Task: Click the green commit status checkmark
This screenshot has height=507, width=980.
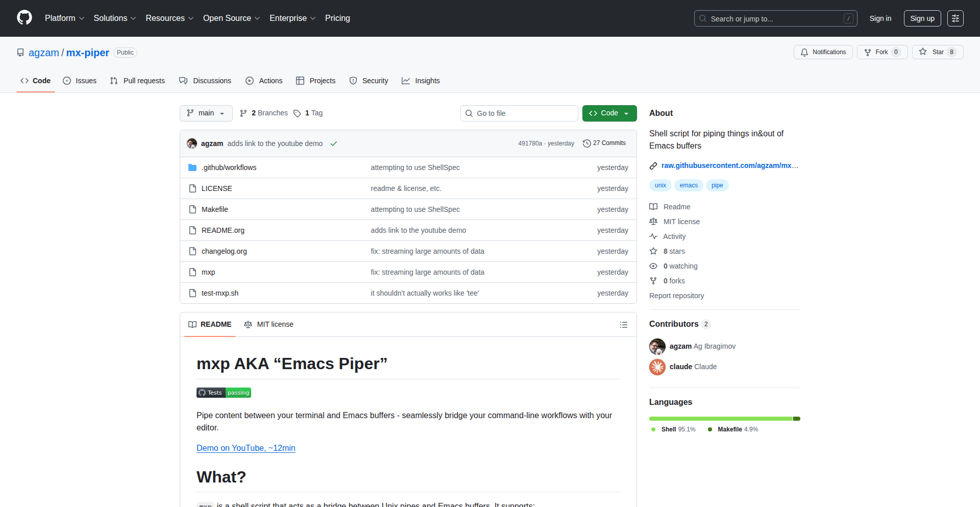Action: pos(334,144)
